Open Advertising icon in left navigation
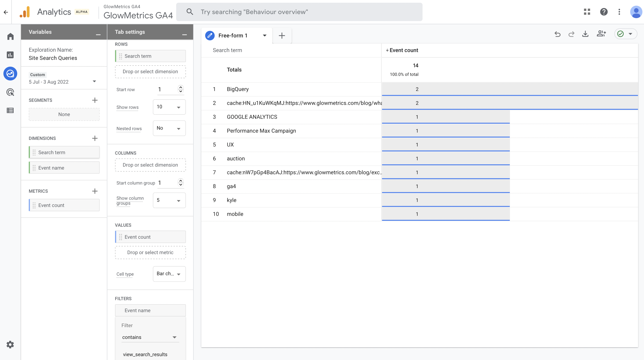This screenshot has height=360, width=644. 10,92
